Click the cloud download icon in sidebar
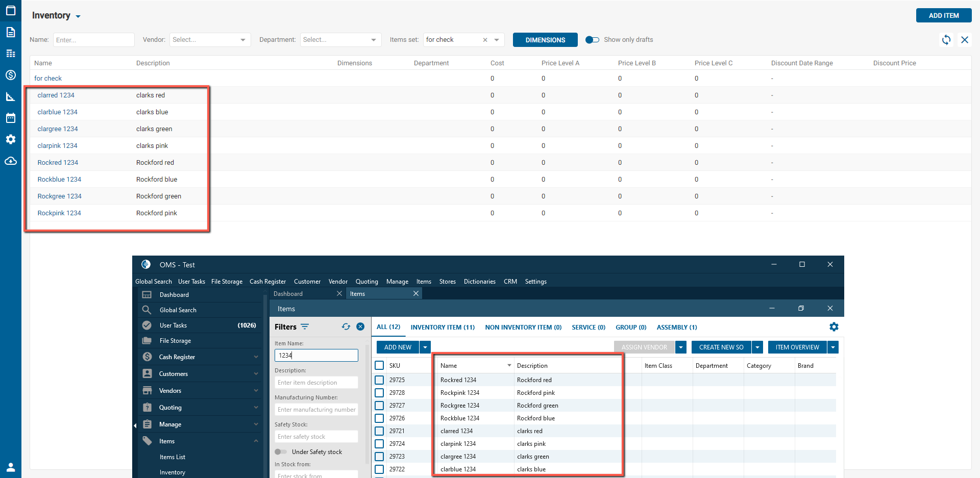The height and width of the screenshot is (478, 980). [x=11, y=161]
